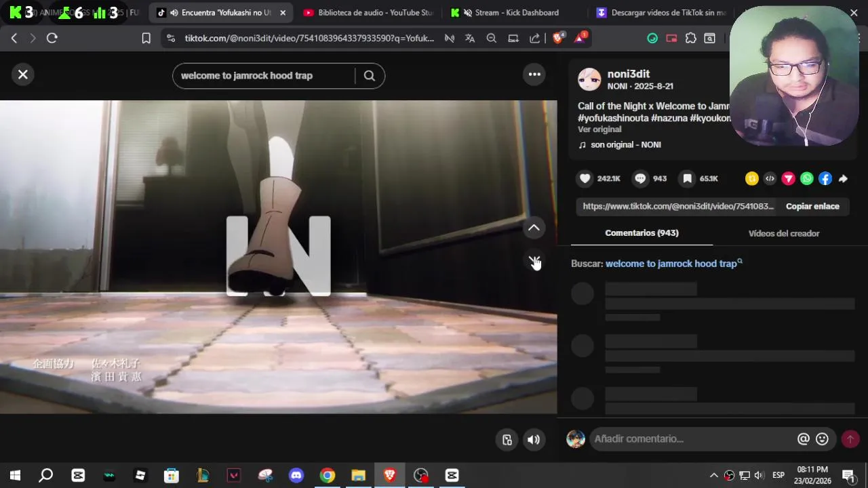
Task: Click the comments bubble icon showing 943
Action: pos(640,178)
